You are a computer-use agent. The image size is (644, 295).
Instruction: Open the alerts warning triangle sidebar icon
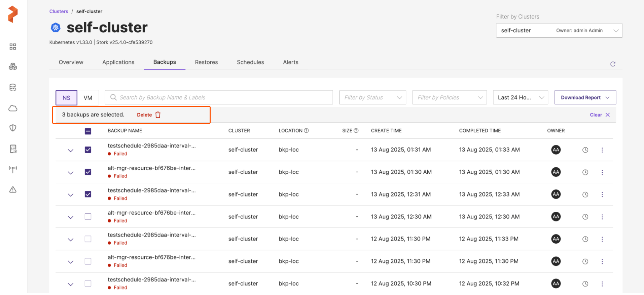[x=13, y=190]
